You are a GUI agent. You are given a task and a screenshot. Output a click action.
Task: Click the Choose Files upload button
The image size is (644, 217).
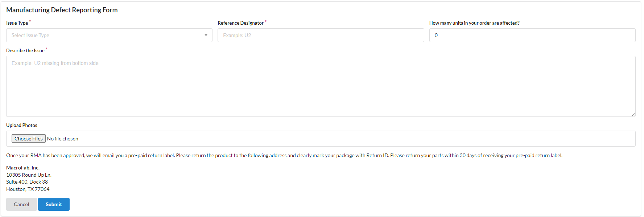point(29,139)
